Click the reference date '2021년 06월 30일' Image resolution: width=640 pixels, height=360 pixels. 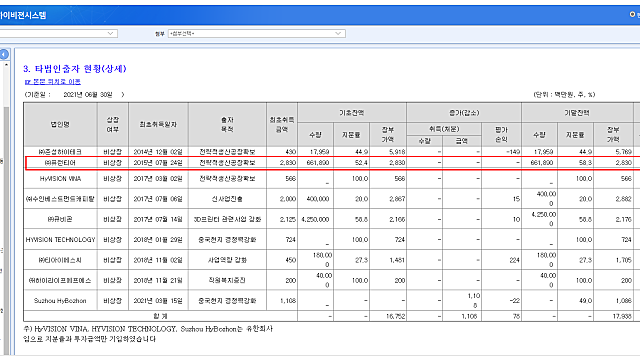click(88, 95)
